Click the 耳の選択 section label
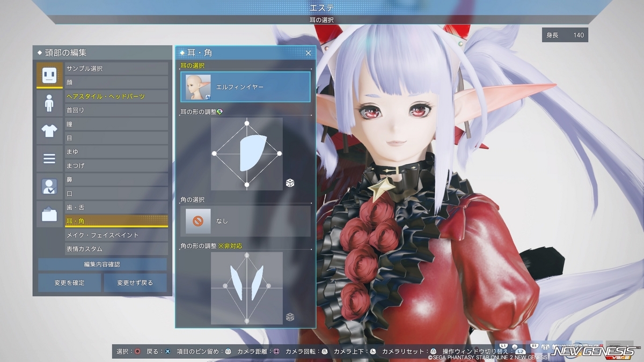The height and width of the screenshot is (362, 644). click(x=192, y=65)
